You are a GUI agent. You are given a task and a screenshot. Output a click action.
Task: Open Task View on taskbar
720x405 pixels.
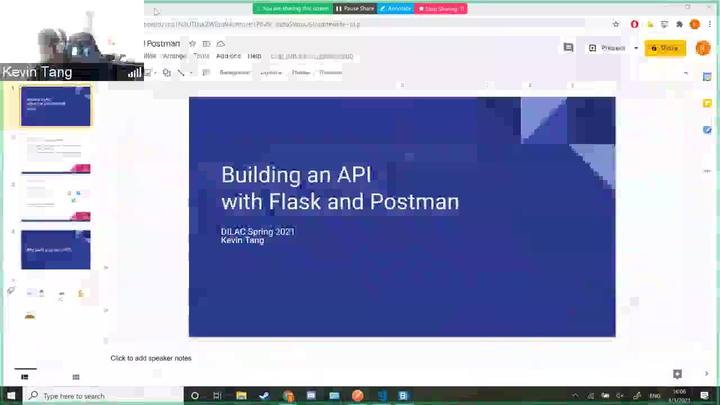218,396
